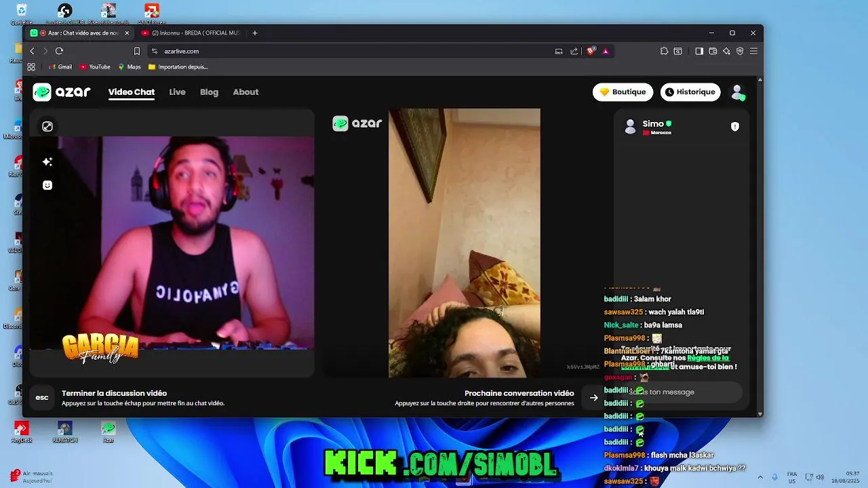Open the About nav item

coord(245,92)
